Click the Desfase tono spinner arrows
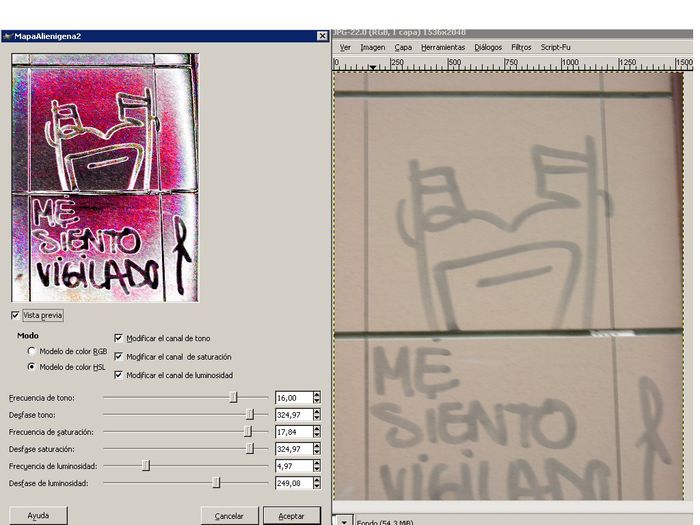 point(317,415)
